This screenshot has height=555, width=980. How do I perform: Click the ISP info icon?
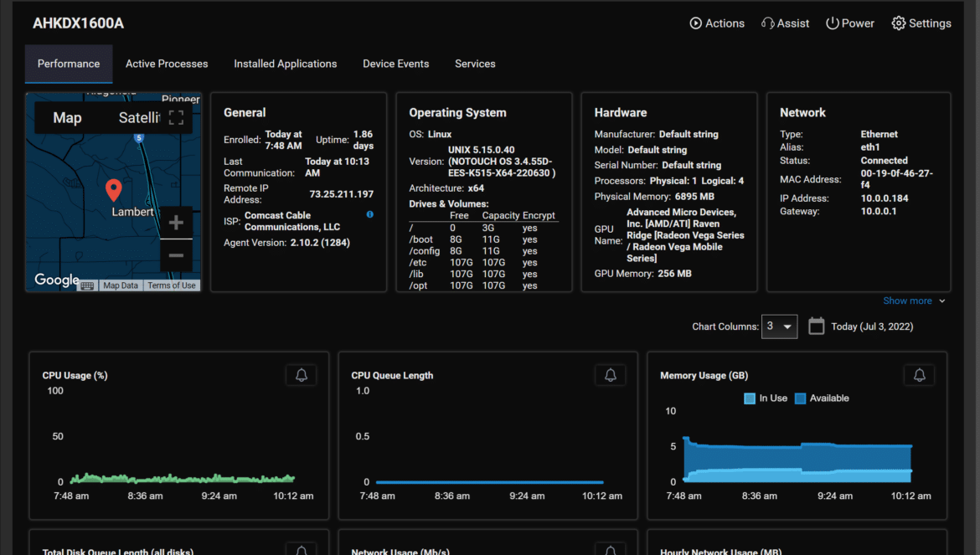click(x=370, y=214)
